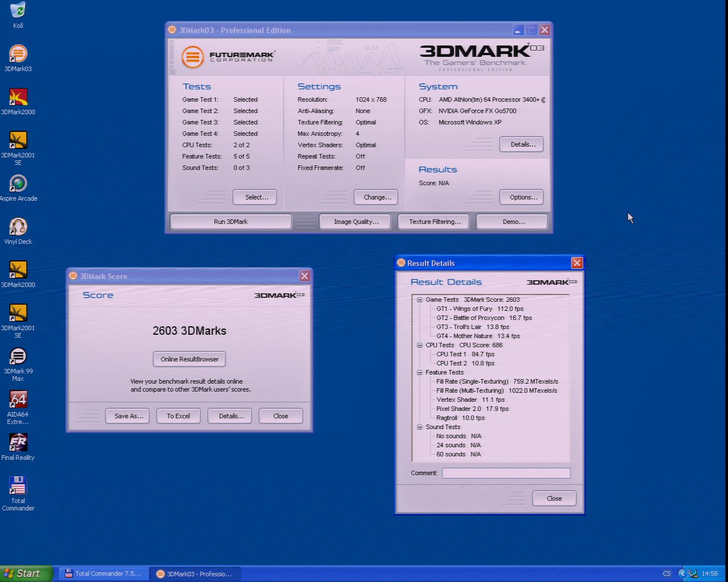Image resolution: width=728 pixels, height=582 pixels.
Task: Open Online ResultBrowser
Action: click(189, 359)
